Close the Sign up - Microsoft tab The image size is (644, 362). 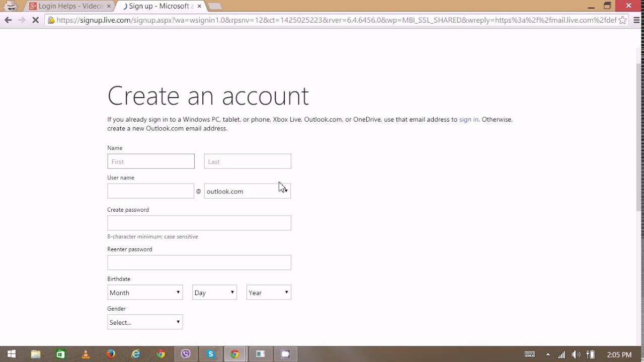click(x=200, y=6)
